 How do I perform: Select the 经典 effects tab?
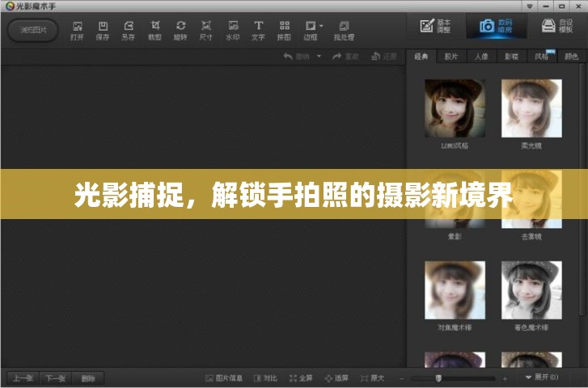(421, 57)
